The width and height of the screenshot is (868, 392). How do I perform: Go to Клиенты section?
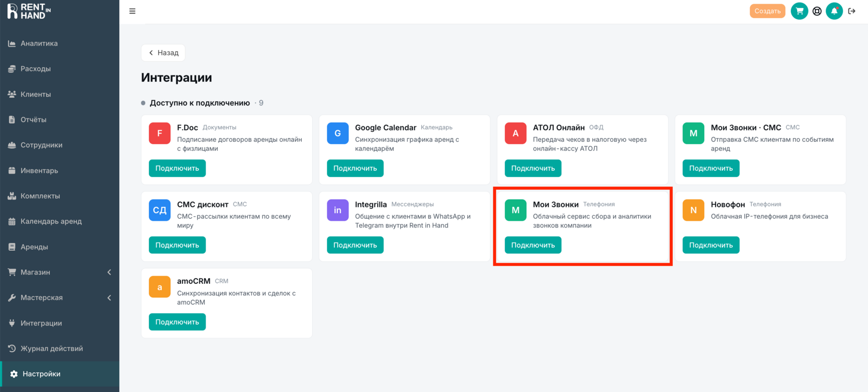[60, 94]
